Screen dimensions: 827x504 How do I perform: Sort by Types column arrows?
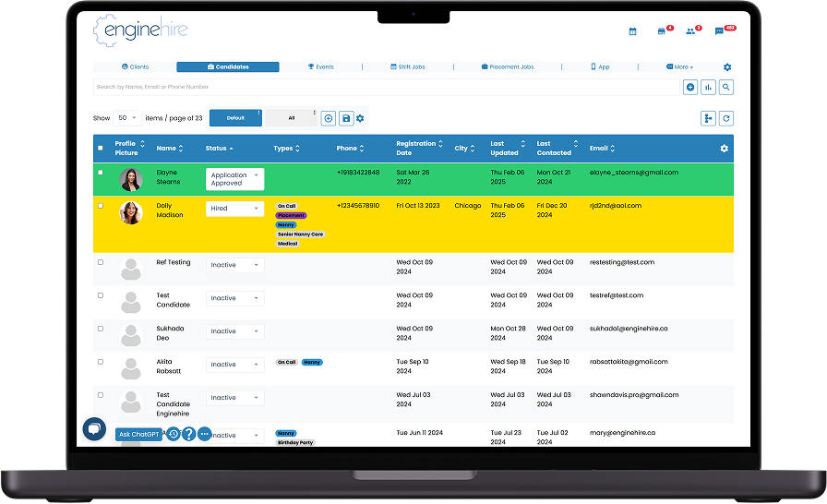coord(297,149)
